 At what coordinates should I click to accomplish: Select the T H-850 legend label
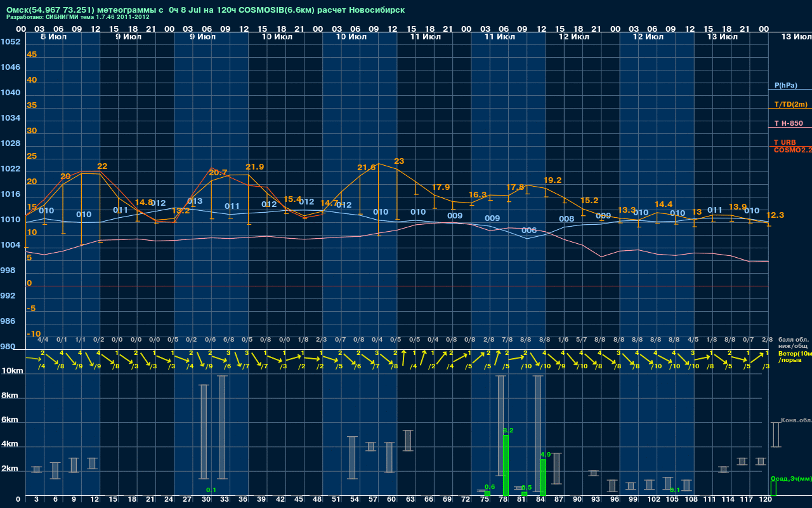(x=789, y=123)
